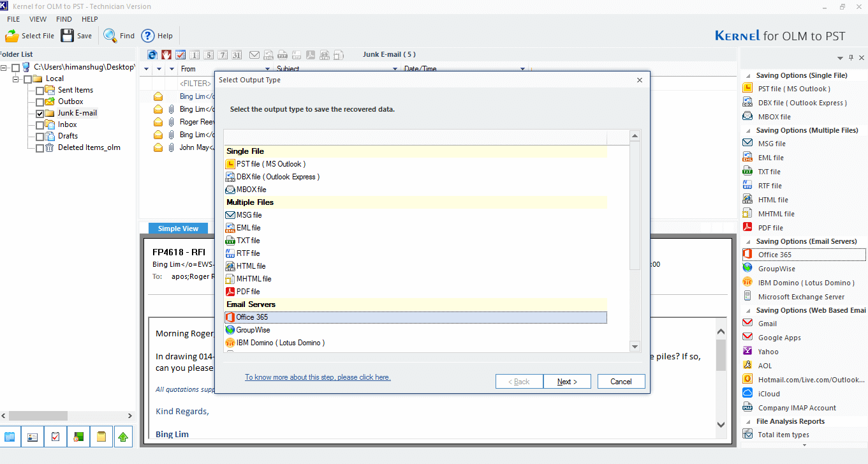Toggle the root C:\Users path checkbox
Image resolution: width=868 pixels, height=464 pixels.
click(x=15, y=67)
